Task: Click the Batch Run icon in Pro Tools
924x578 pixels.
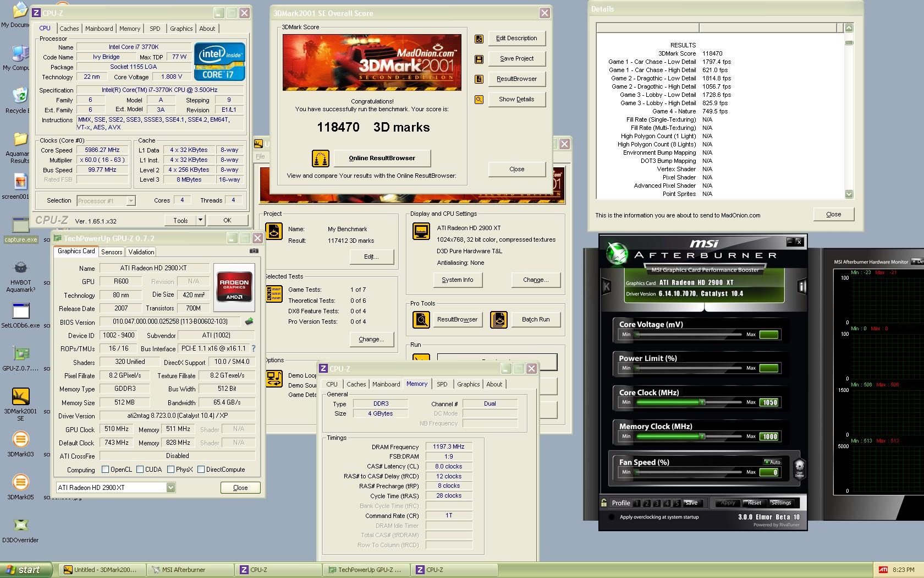Action: 499,320
